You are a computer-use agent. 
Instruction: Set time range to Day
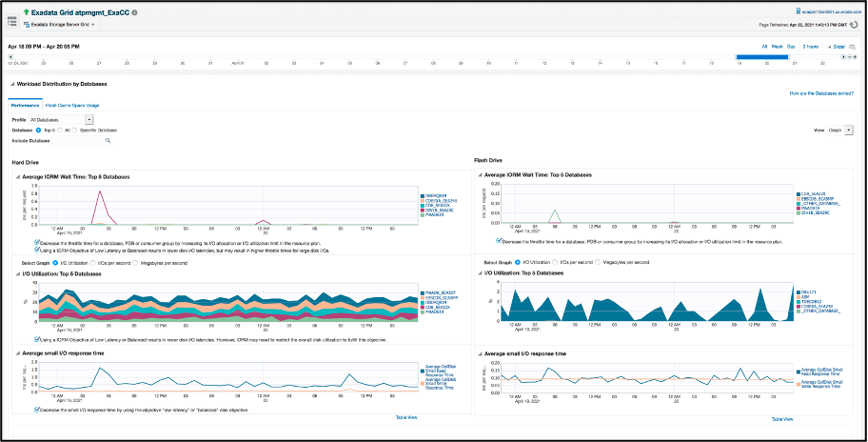(791, 47)
